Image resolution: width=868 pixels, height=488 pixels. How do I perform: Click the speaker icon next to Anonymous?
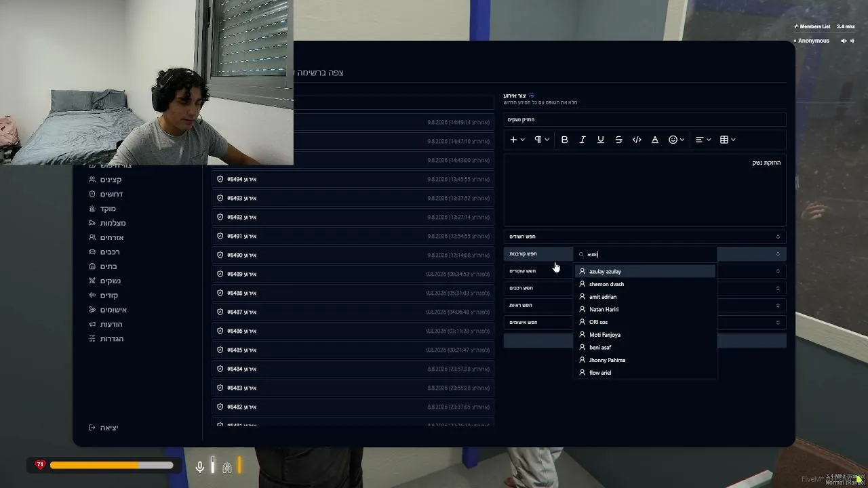(844, 41)
